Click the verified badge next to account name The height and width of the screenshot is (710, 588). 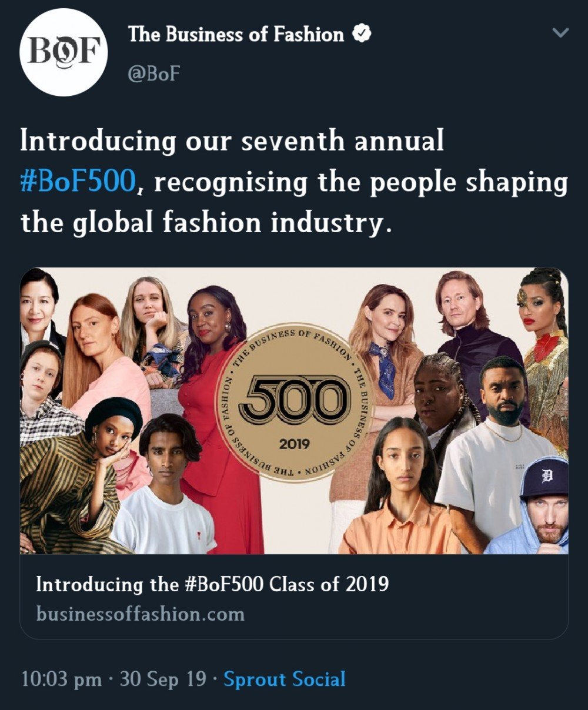click(361, 34)
